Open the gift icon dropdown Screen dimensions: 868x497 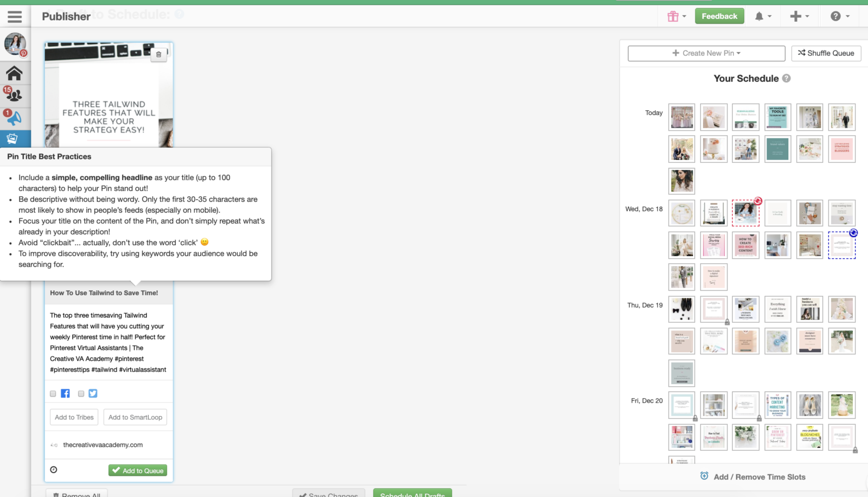tap(676, 16)
